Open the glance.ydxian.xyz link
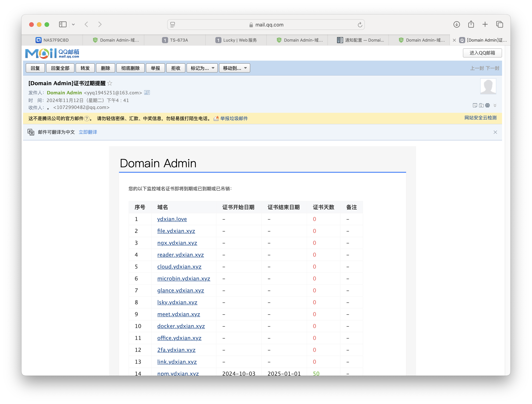The height and width of the screenshot is (404, 532). (x=180, y=291)
